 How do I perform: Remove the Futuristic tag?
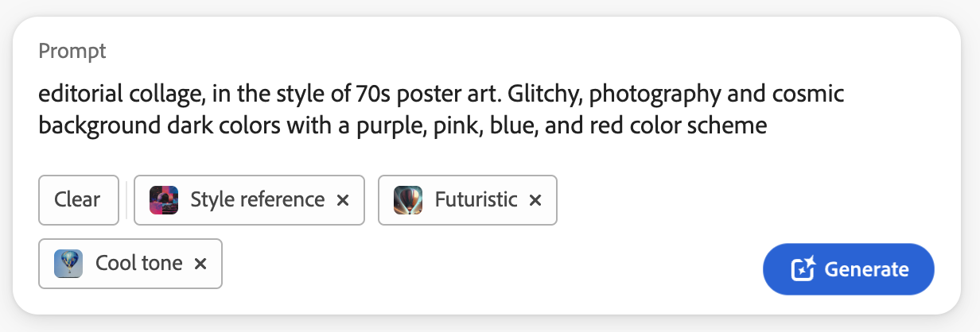coord(535,200)
